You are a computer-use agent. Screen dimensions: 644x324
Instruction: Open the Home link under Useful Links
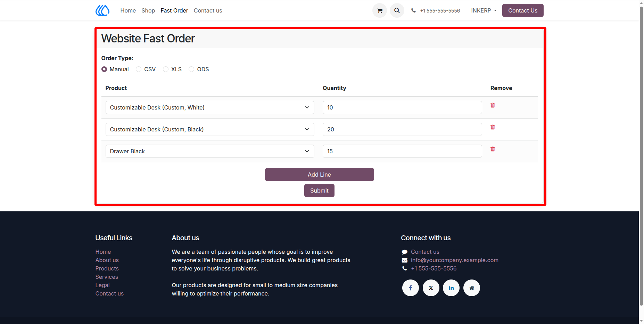[103, 252]
